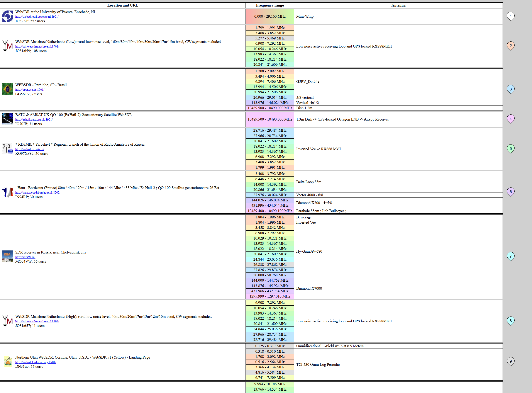The image size is (532, 393).
Task: Click the Northern Utah WebSDR yellow icon
Action: (8, 361)
